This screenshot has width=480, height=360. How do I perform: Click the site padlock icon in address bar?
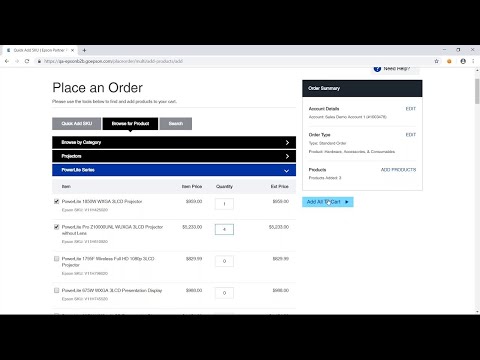tap(39, 61)
